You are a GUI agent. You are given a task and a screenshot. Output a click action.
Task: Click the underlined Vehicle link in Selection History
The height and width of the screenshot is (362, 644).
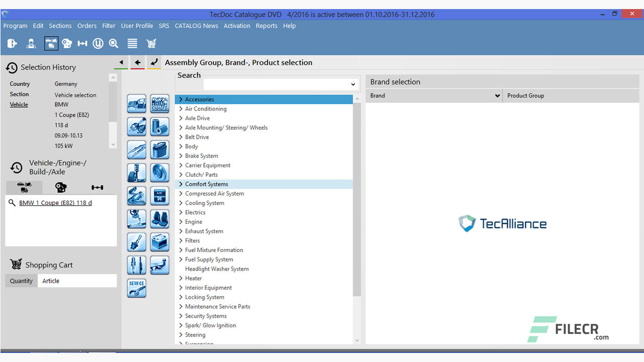pos(19,105)
